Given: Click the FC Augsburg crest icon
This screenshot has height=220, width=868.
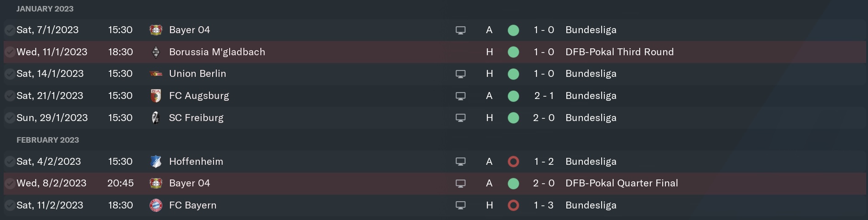Looking at the screenshot, I should (x=156, y=96).
